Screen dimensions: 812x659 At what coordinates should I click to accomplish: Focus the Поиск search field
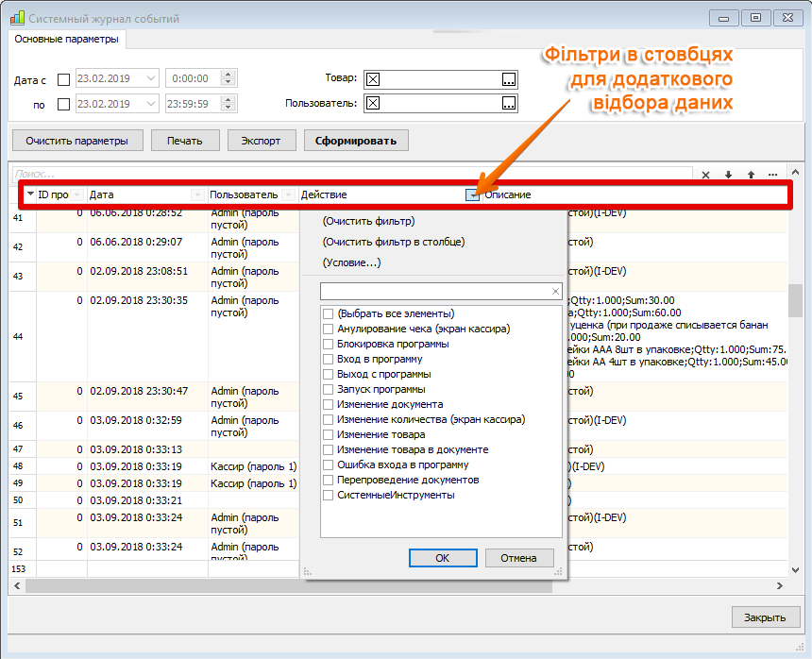pos(352,174)
